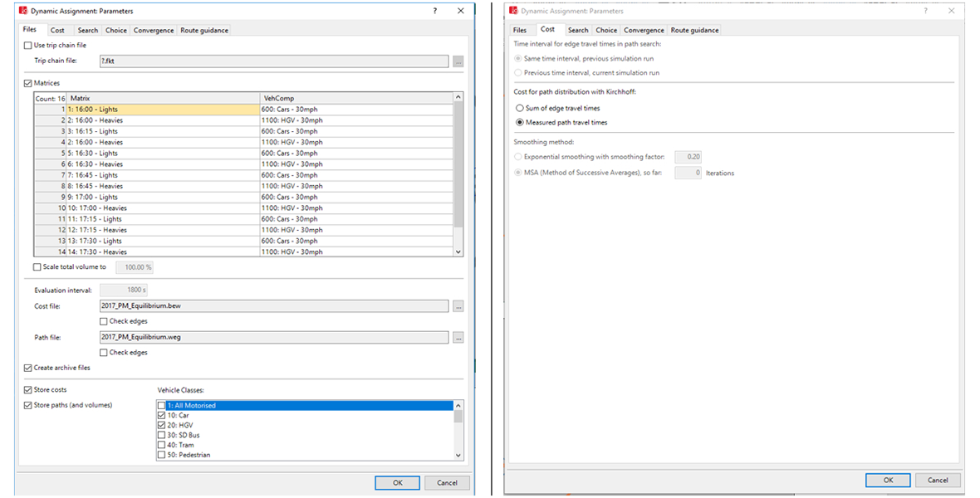Toggle Check edges under Cost file
This screenshot has height=498, width=980.
click(104, 321)
